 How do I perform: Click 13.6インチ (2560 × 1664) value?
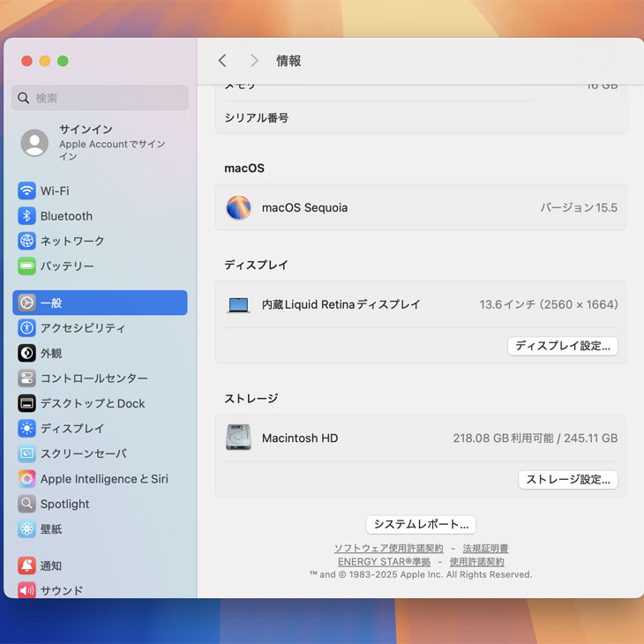(x=549, y=304)
